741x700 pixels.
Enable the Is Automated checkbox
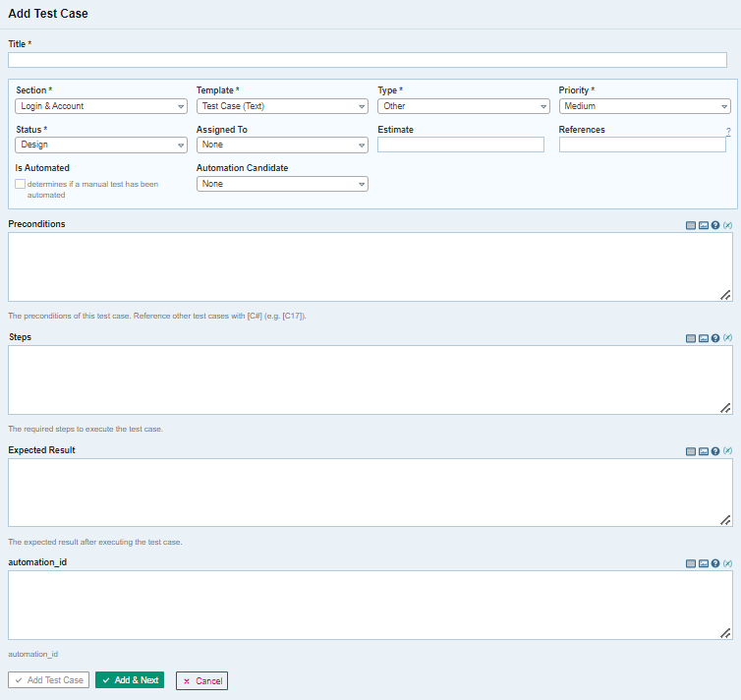point(20,184)
